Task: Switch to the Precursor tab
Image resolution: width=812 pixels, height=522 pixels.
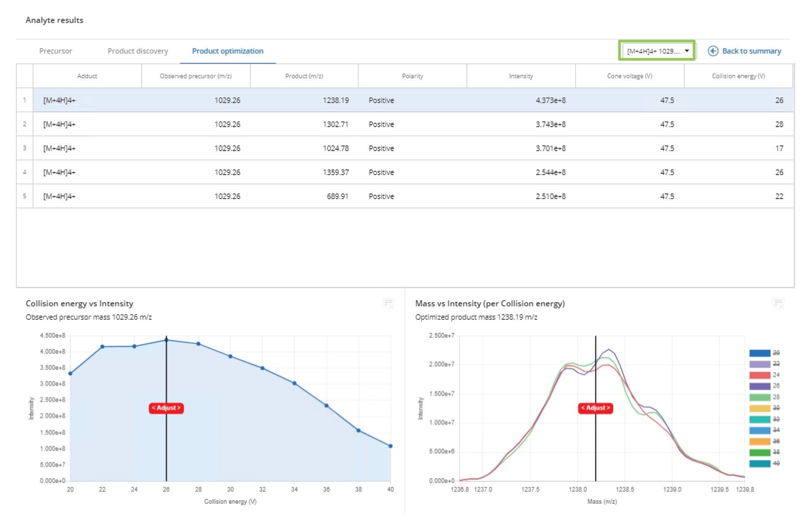Action: click(55, 51)
